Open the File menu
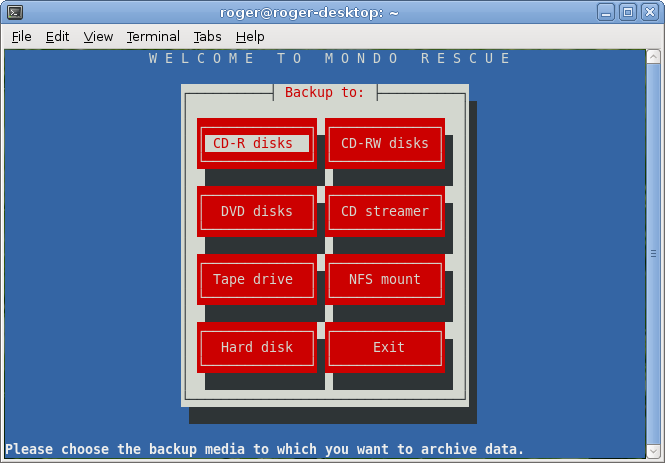Viewport: 665px width, 463px height. pyautogui.click(x=21, y=37)
